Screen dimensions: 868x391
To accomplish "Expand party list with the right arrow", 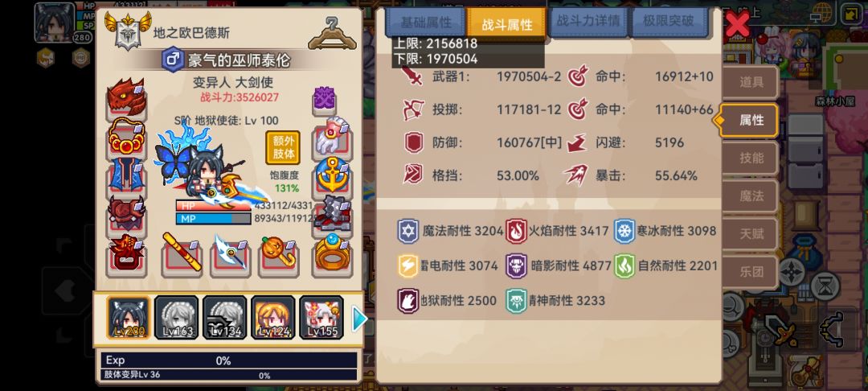I will [359, 319].
